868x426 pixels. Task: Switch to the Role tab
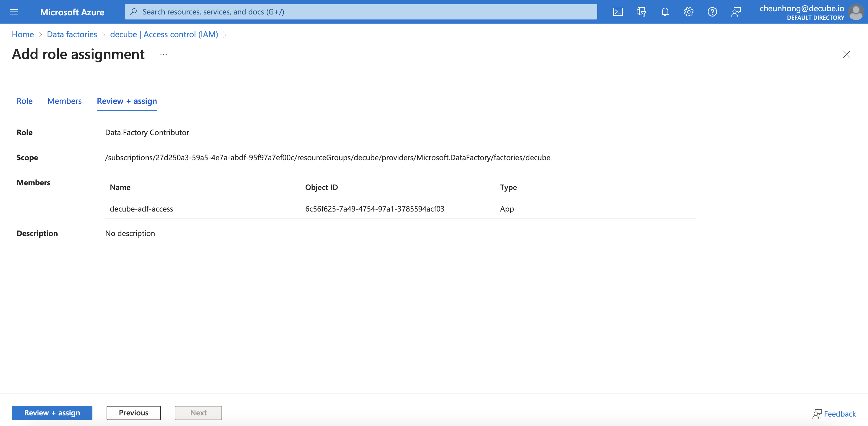pyautogui.click(x=24, y=101)
